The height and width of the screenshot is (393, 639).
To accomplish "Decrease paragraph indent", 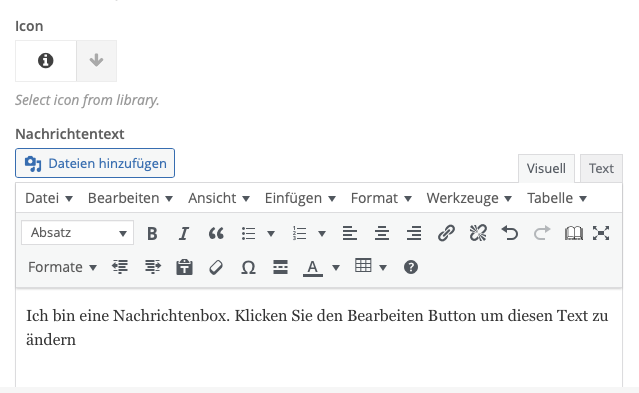I will (x=120, y=267).
